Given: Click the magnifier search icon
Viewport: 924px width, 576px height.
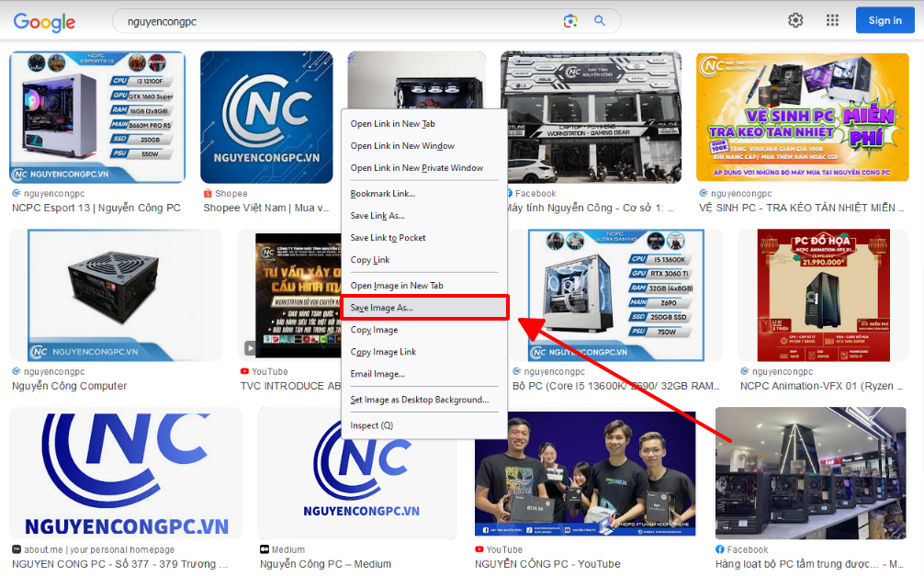Looking at the screenshot, I should [599, 20].
